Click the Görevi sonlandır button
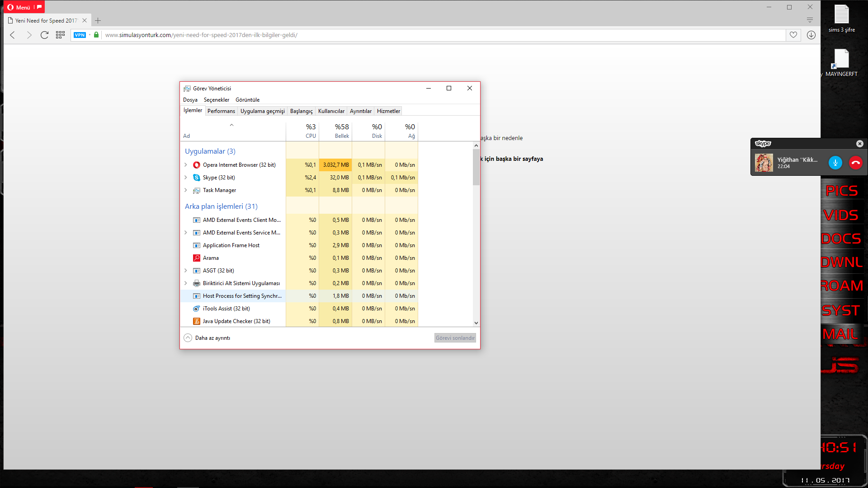868x488 pixels. click(455, 338)
